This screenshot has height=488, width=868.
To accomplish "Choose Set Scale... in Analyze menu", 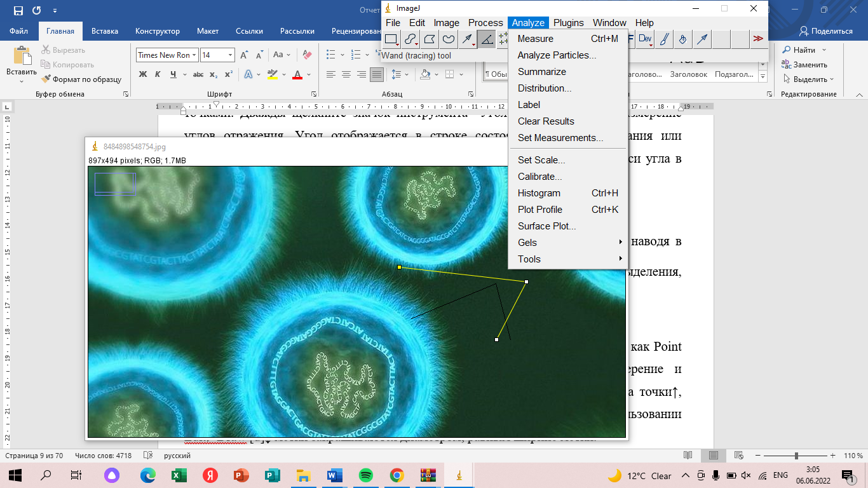I will 568,160.
